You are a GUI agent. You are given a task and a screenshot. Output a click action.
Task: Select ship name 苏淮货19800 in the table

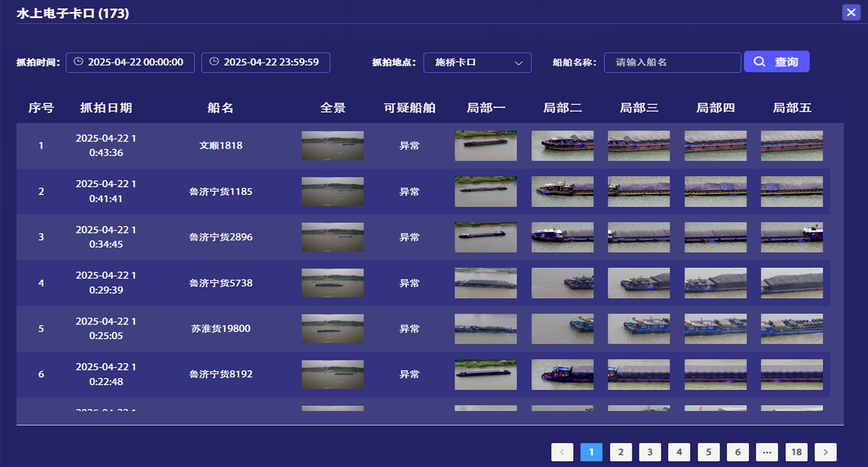pos(221,329)
